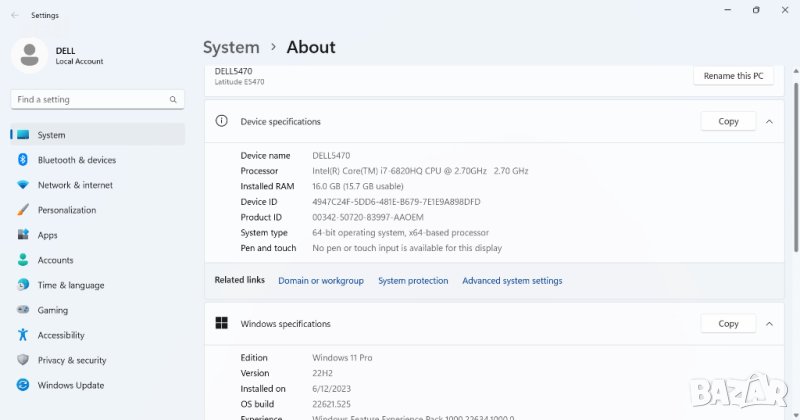The image size is (800, 420).
Task: Click the Bluetooth & devices icon
Action: 23,160
